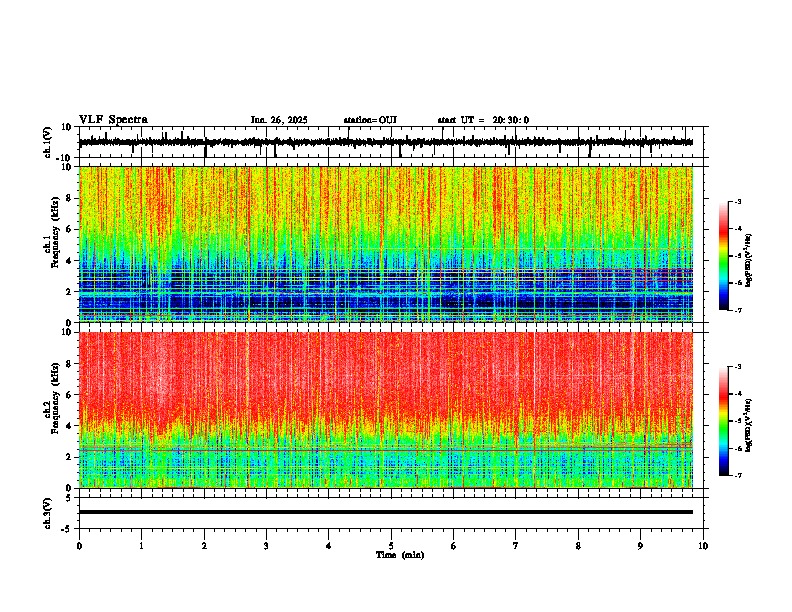Viewport: 792px width, 612px height.
Task: Click the 8 kHz tick label of ch.1 spectrogram
Action: (x=69, y=198)
